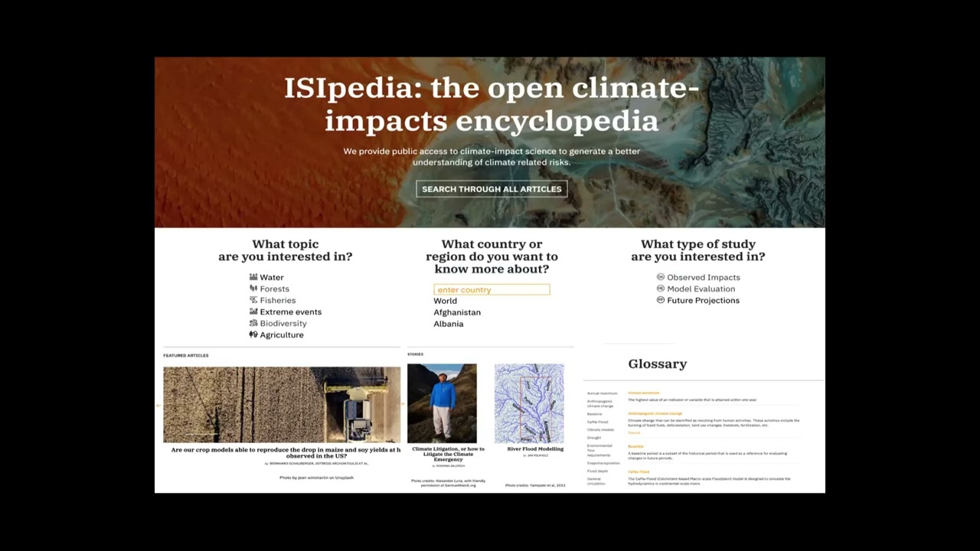The image size is (980, 551).
Task: Select Afghanistan from the country list
Action: 457,312
